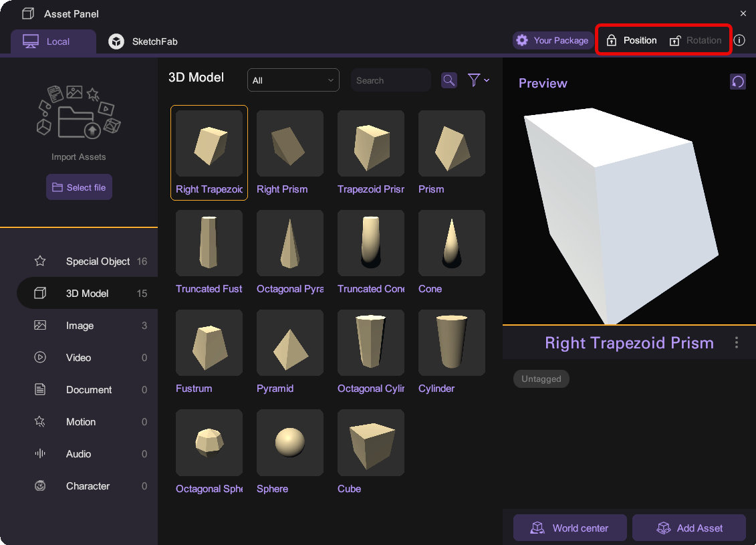Open the filter funnel options
Image resolution: width=756 pixels, height=545 pixels.
(478, 80)
